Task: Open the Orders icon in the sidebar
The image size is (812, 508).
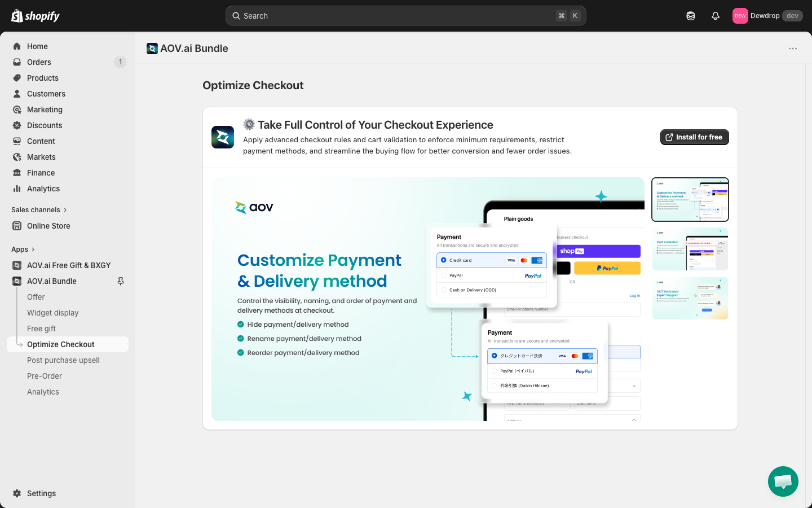Action: click(17, 62)
